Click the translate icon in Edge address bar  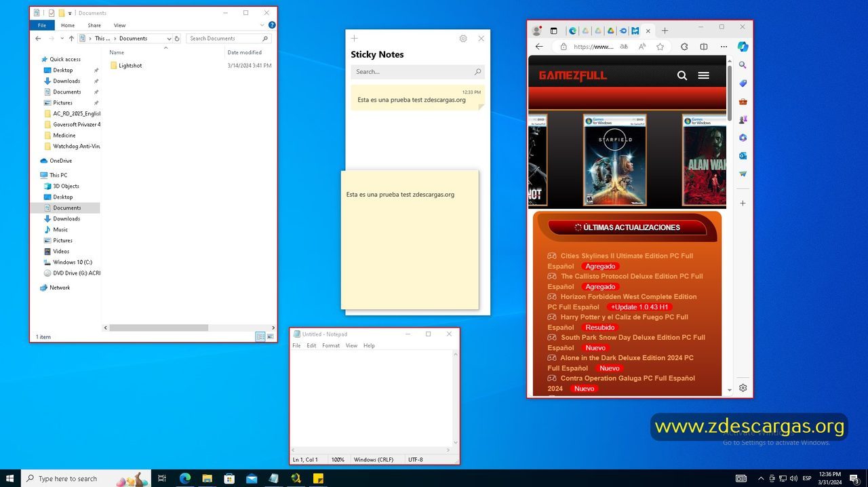[x=624, y=47]
